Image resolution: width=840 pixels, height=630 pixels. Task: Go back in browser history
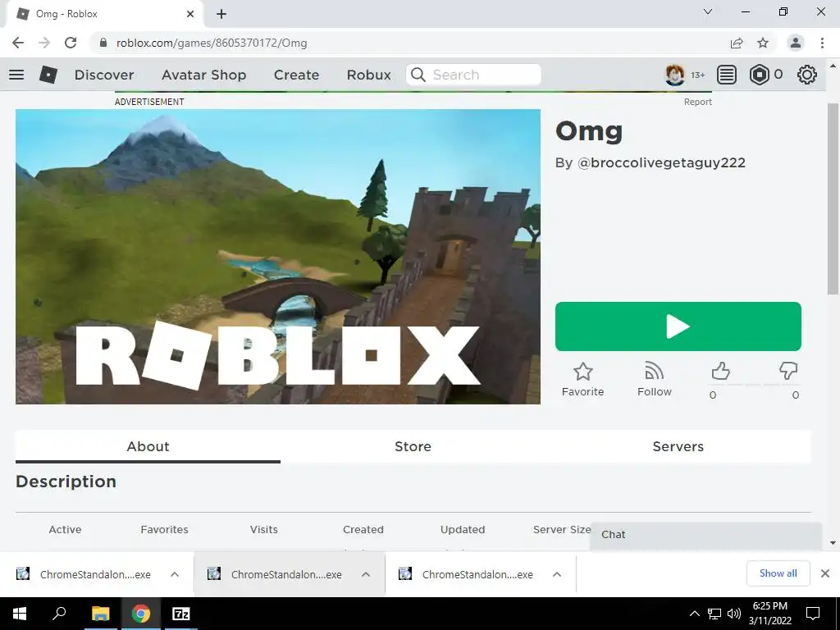[18, 43]
